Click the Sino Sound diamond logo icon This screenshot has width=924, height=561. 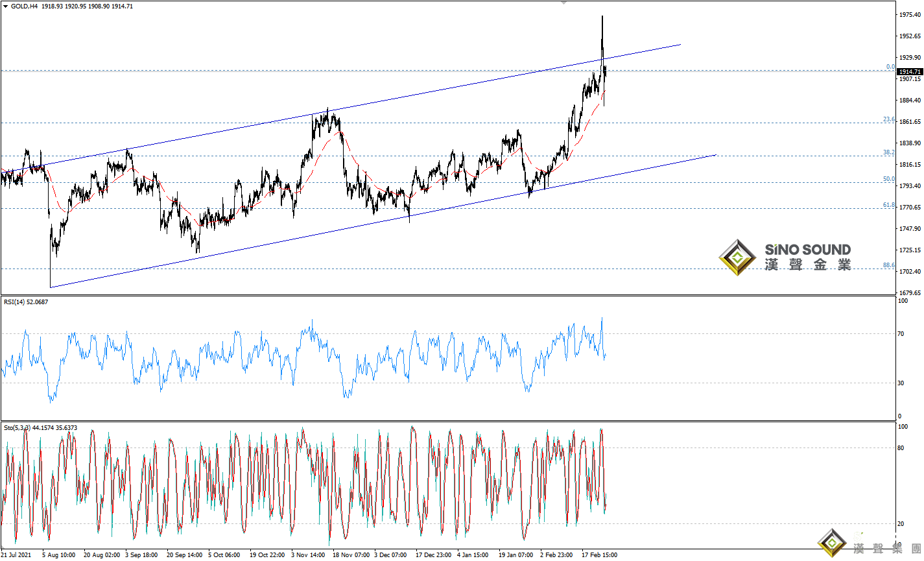737,257
